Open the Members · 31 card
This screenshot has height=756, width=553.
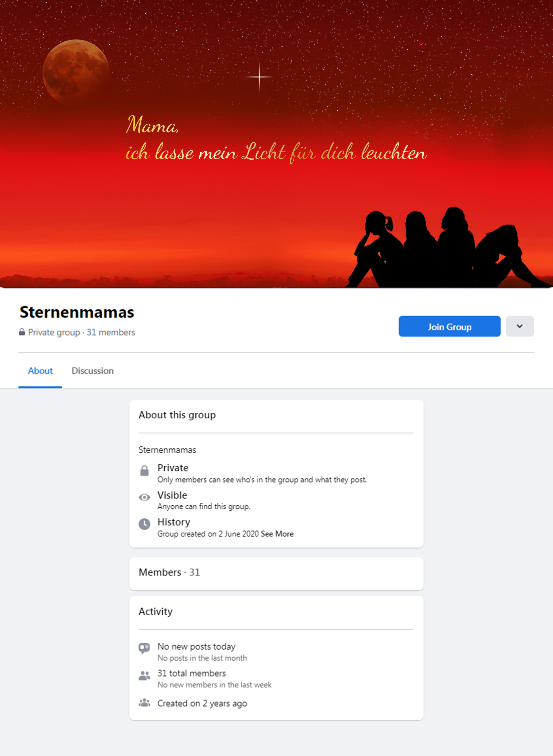(276, 573)
